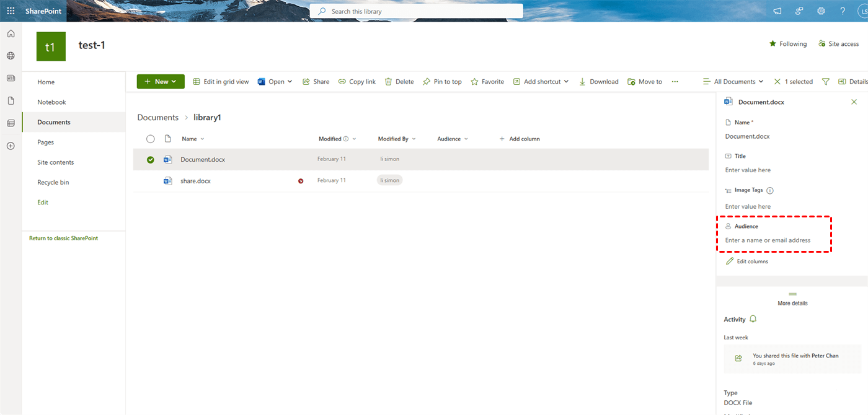The image size is (868, 415).
Task: Open Site contents in navigation
Action: [55, 162]
